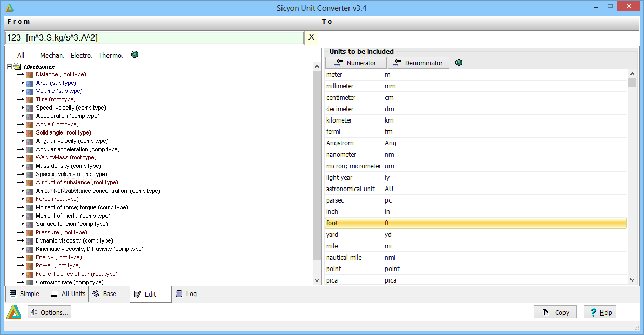The width and height of the screenshot is (644, 335).
Task: Select Angular velocity (comp type)
Action: pyautogui.click(x=72, y=141)
